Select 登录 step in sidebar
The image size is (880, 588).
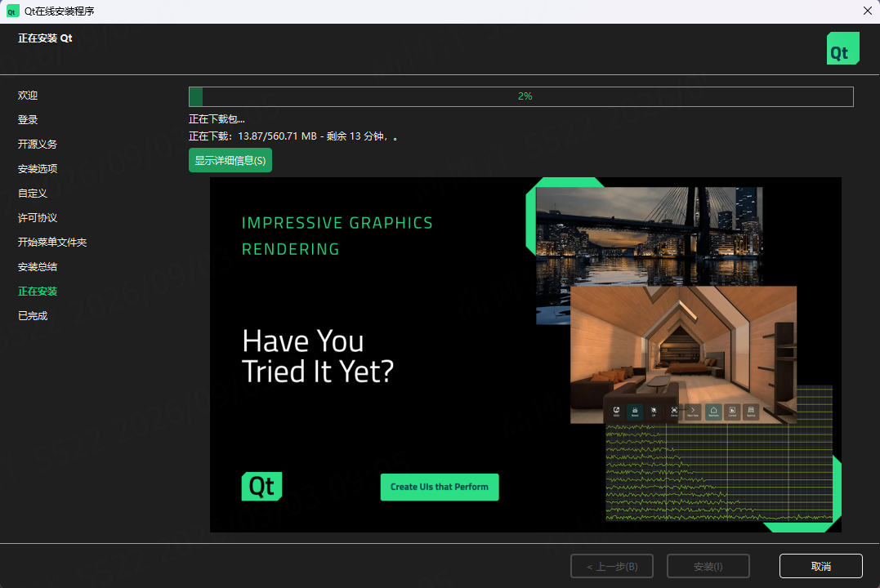[x=28, y=119]
